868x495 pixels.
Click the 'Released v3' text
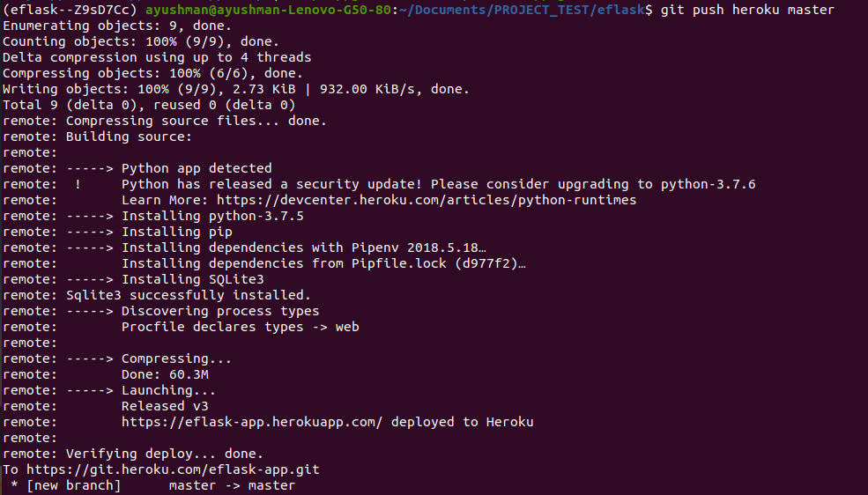[165, 406]
